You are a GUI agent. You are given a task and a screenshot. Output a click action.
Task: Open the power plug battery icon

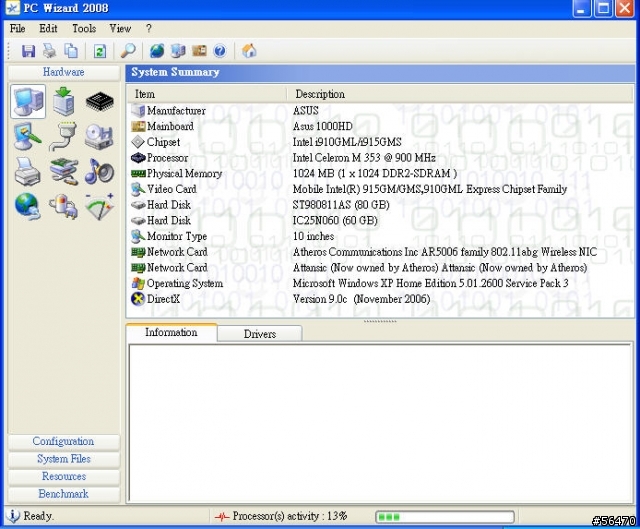(64, 207)
